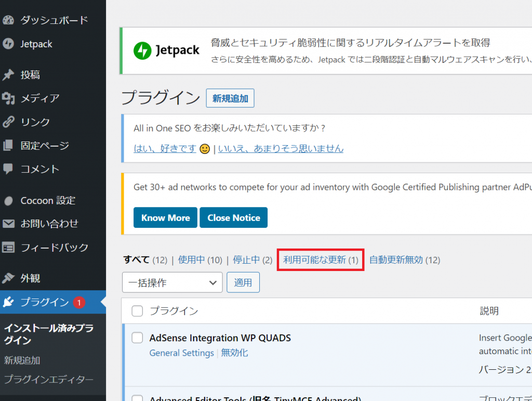Viewport: 532px width, 401px height.
Task: Click the speech bubble icon beside コメント
Action: pos(8,169)
